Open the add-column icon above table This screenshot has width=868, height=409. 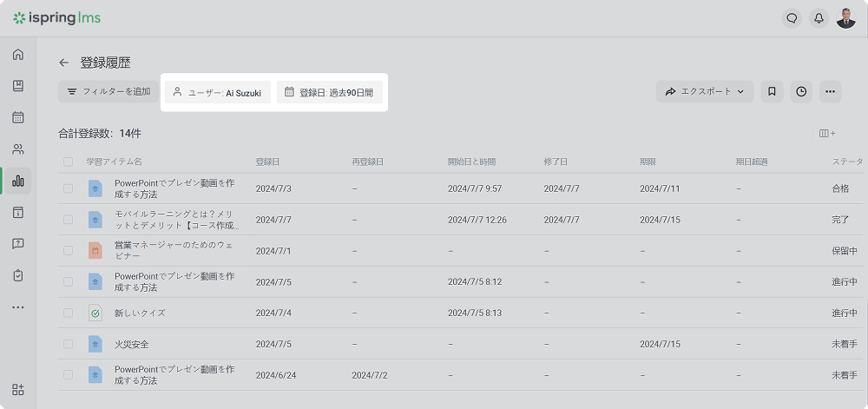(x=826, y=134)
